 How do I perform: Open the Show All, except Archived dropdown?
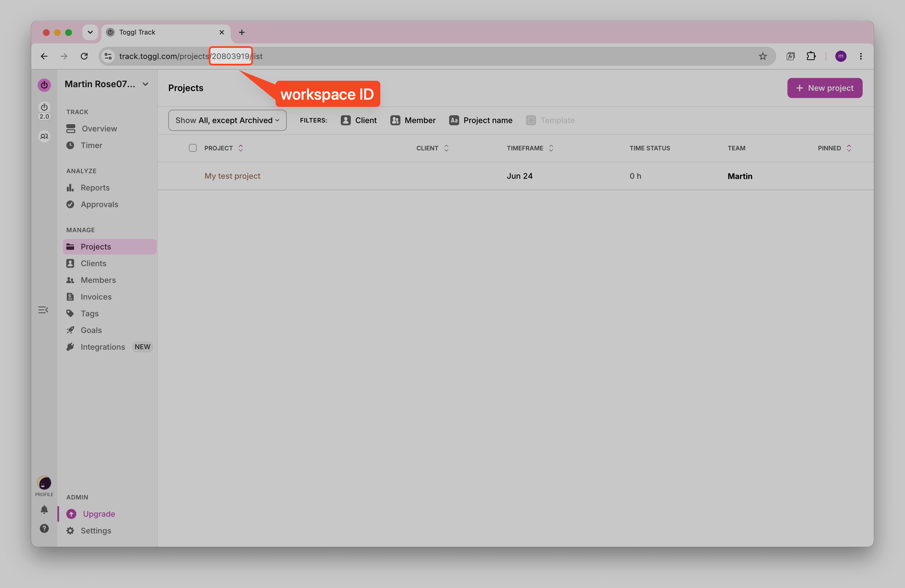(227, 120)
